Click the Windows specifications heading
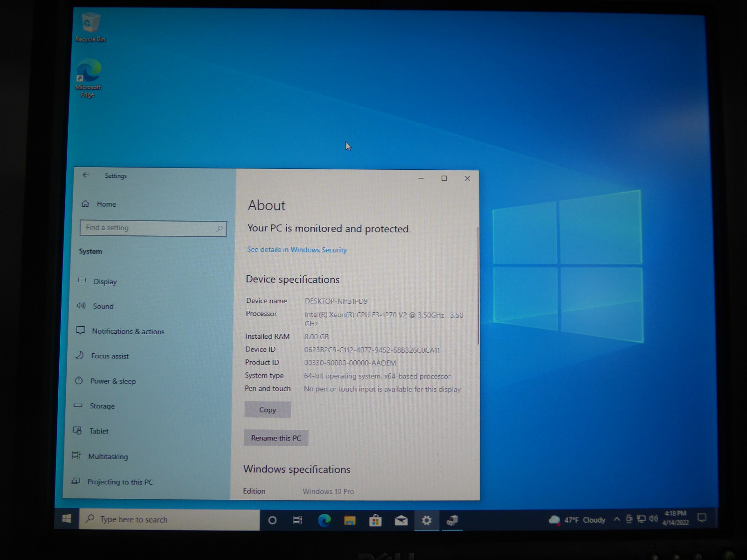This screenshot has width=747, height=560. pyautogui.click(x=297, y=469)
